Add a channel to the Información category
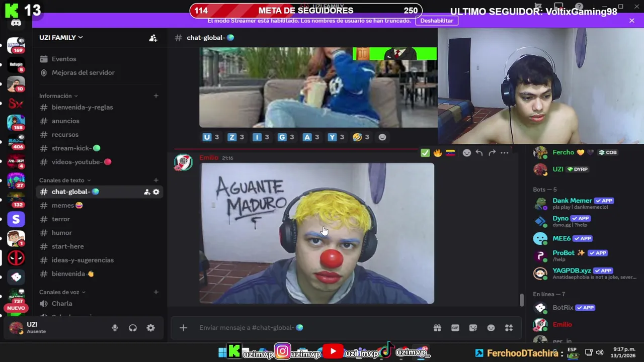Image resolution: width=644 pixels, height=362 pixels. point(156,96)
